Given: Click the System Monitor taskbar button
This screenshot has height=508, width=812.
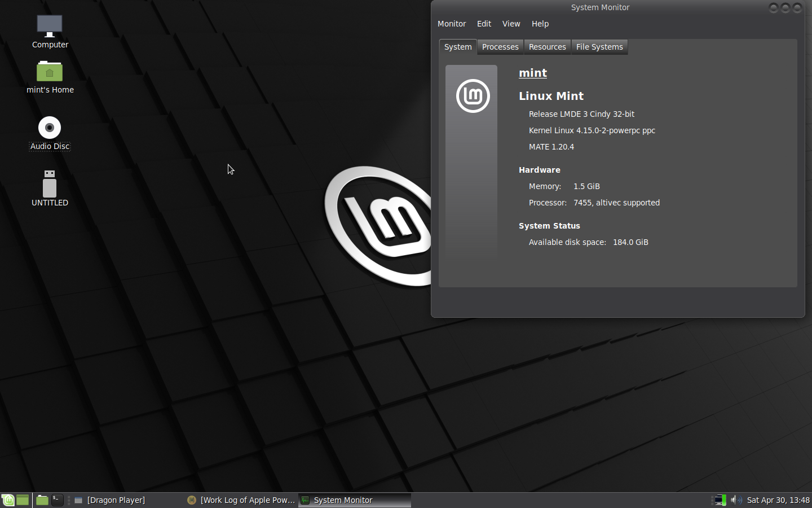Looking at the screenshot, I should [x=355, y=500].
